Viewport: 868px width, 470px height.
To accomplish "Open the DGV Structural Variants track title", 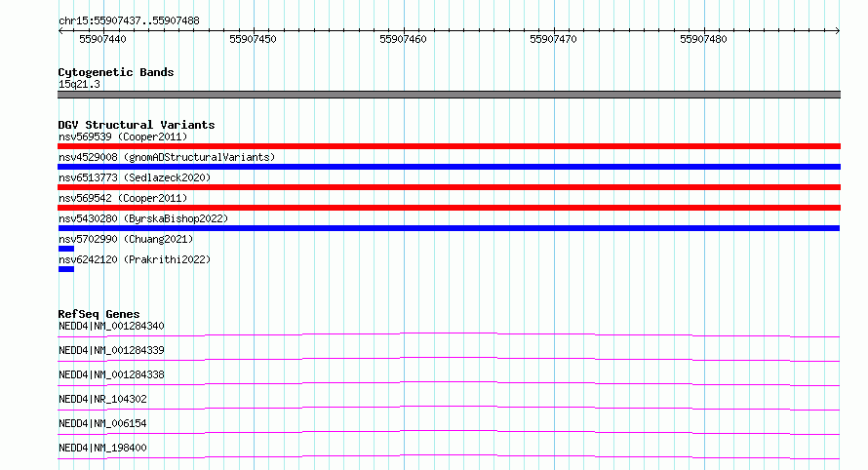I will [x=137, y=125].
